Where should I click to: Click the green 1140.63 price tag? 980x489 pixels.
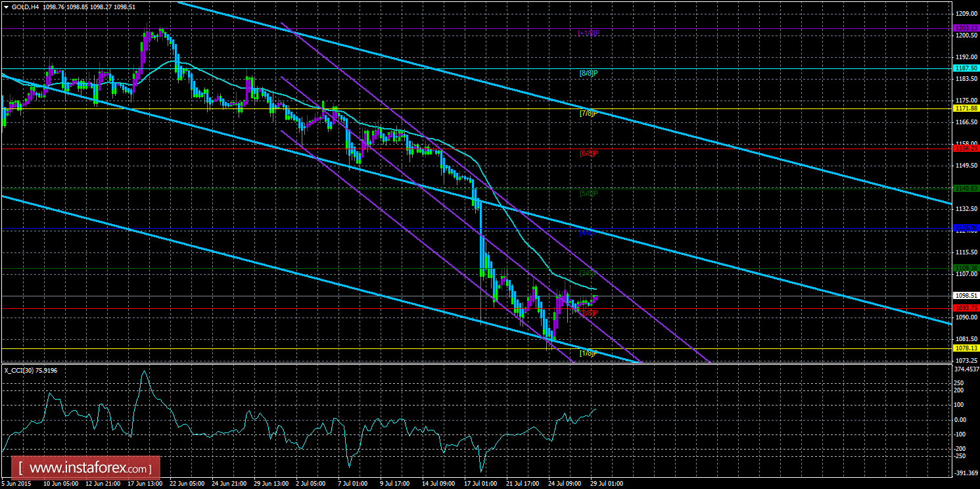click(966, 189)
